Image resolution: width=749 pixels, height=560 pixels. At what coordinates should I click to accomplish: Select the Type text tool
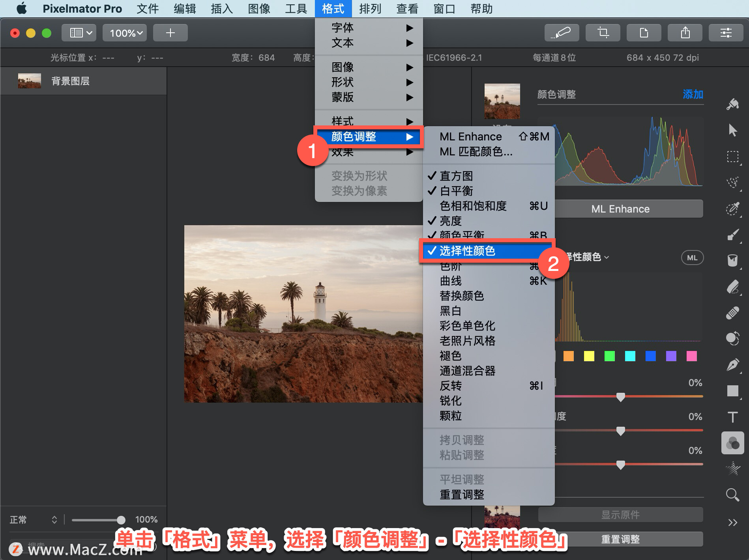point(733,417)
